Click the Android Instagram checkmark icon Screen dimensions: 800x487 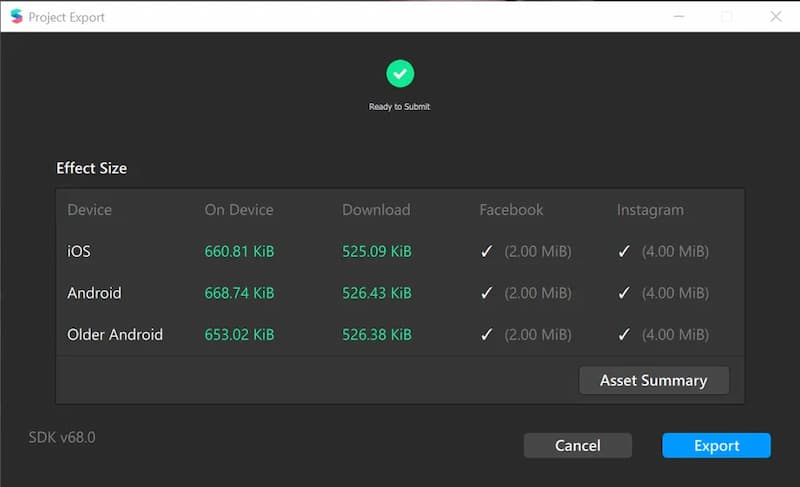624,293
